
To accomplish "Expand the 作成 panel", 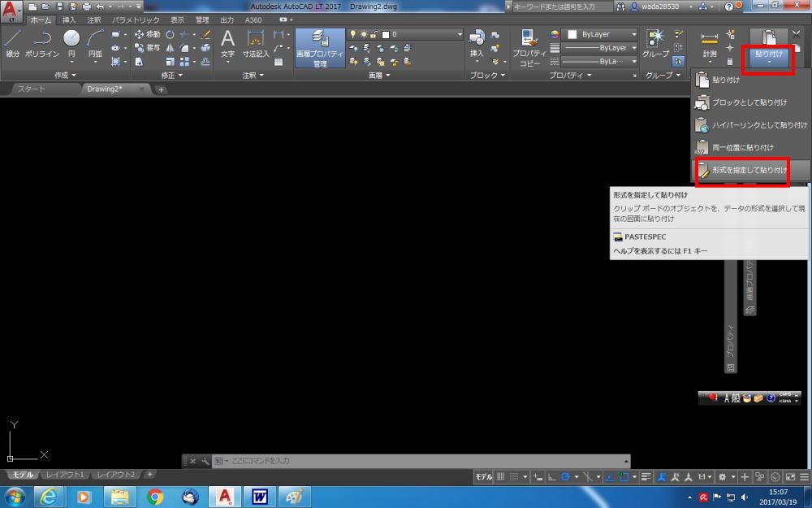I will (66, 75).
